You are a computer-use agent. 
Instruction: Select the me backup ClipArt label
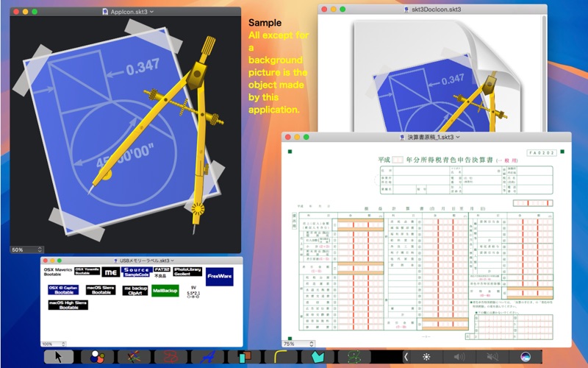(x=135, y=291)
